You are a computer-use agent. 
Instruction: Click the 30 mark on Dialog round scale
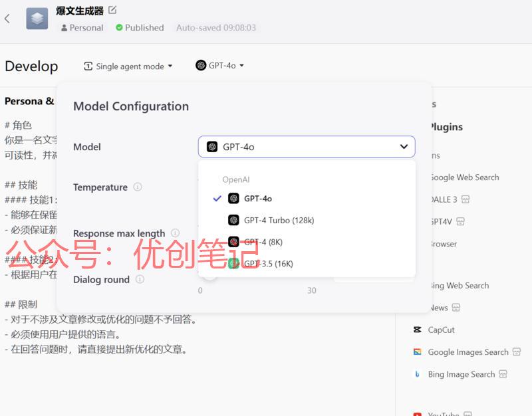point(312,290)
